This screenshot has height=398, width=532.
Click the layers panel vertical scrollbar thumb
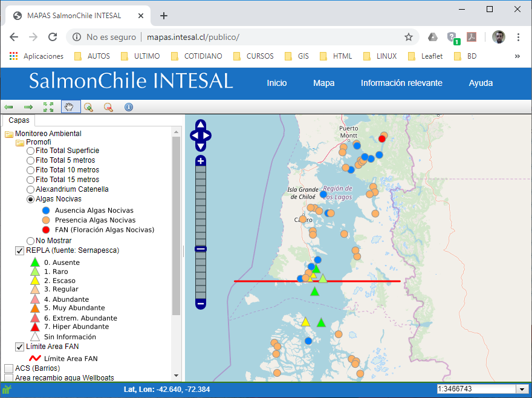pyautogui.click(x=176, y=226)
